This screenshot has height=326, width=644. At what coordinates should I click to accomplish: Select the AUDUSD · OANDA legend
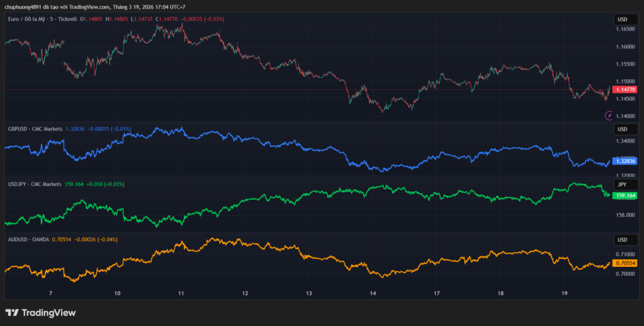[x=29, y=239]
